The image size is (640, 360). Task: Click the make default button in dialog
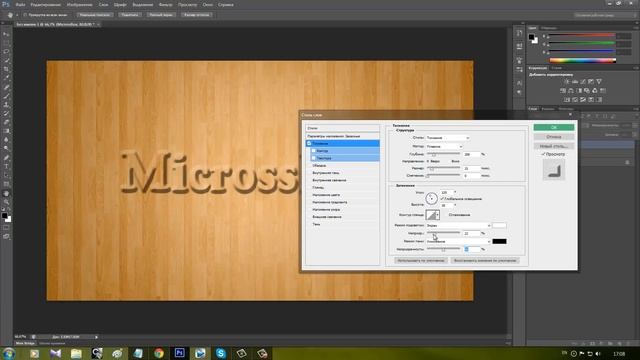coord(421,260)
